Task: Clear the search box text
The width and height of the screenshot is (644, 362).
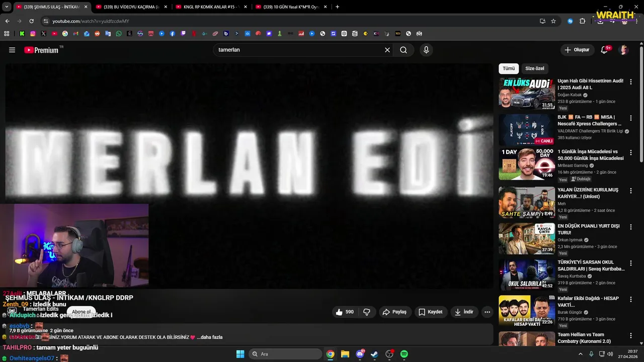Action: click(387, 50)
